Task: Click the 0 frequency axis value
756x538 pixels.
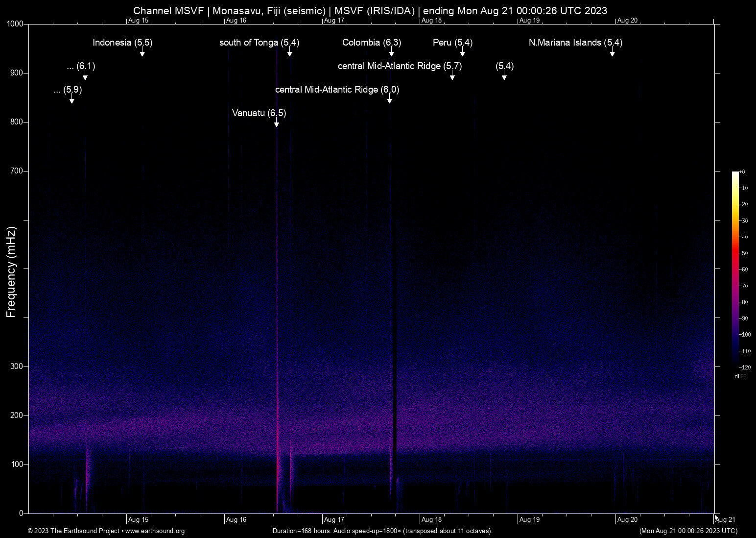Action: [22, 514]
